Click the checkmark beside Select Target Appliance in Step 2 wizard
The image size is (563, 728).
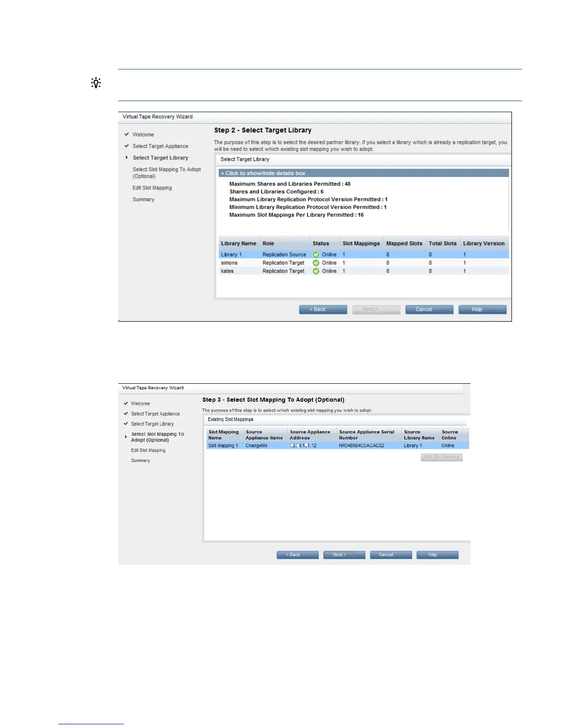click(126, 146)
